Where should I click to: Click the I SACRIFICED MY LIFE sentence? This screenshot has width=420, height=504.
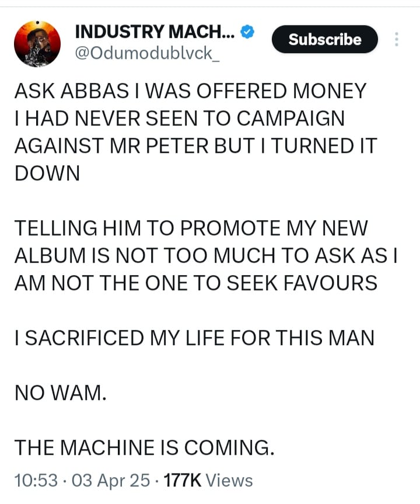(194, 337)
